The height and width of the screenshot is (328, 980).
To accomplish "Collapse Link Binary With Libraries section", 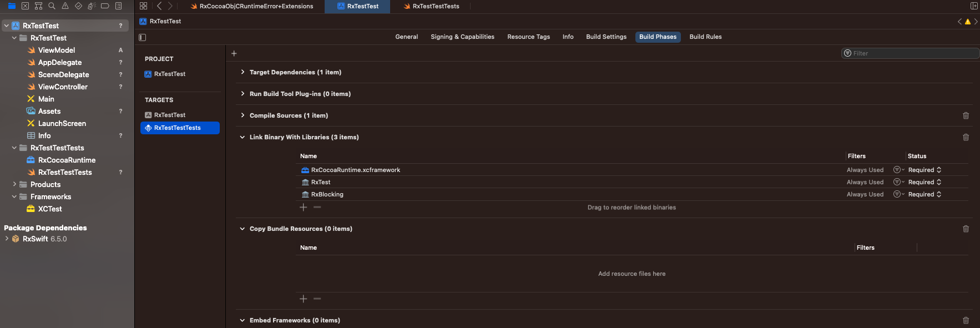I will click(243, 137).
